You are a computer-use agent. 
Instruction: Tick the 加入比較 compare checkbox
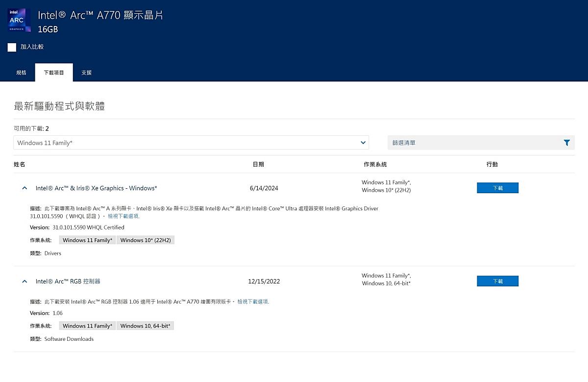pyautogui.click(x=12, y=47)
